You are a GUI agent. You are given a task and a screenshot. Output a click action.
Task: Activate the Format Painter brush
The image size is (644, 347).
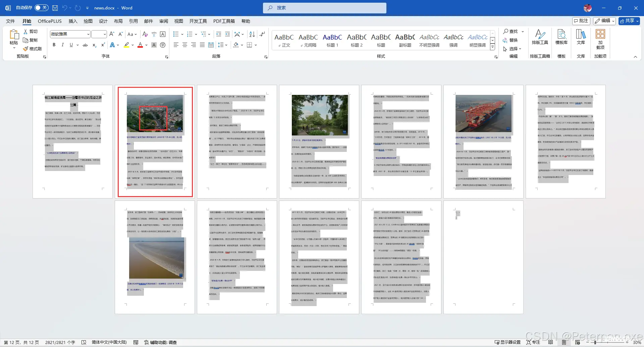(25, 49)
